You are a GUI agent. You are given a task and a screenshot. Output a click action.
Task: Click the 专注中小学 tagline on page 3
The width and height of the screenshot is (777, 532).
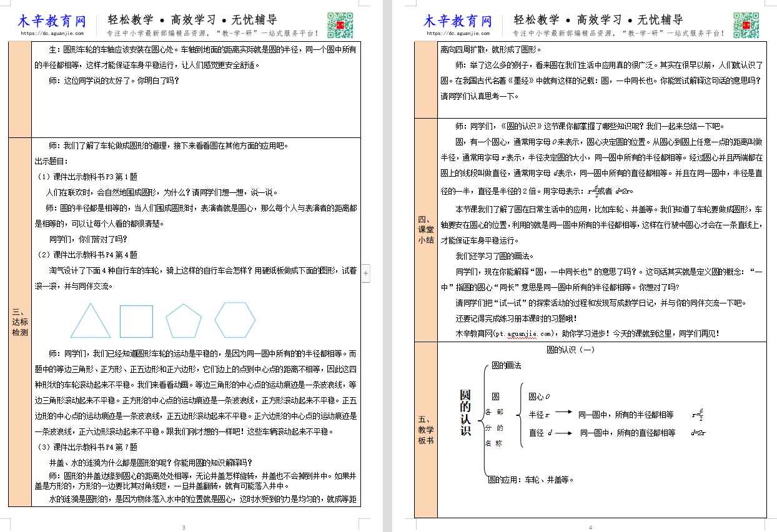click(213, 33)
